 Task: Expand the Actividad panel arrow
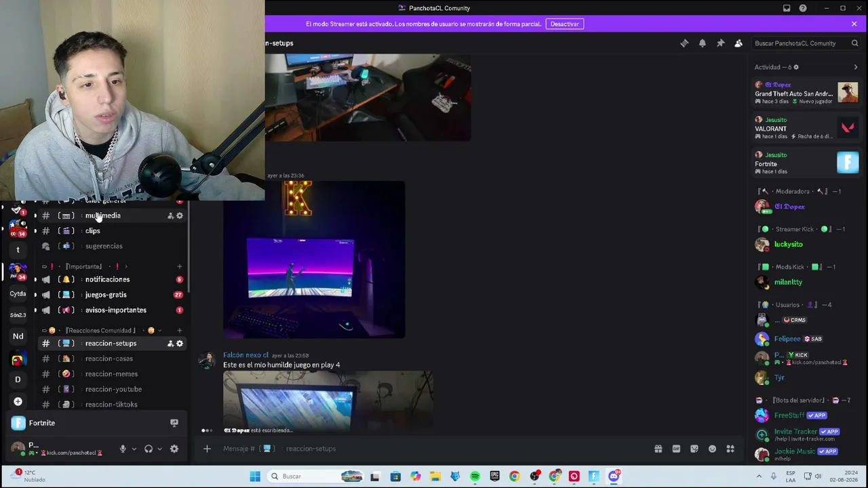[856, 67]
